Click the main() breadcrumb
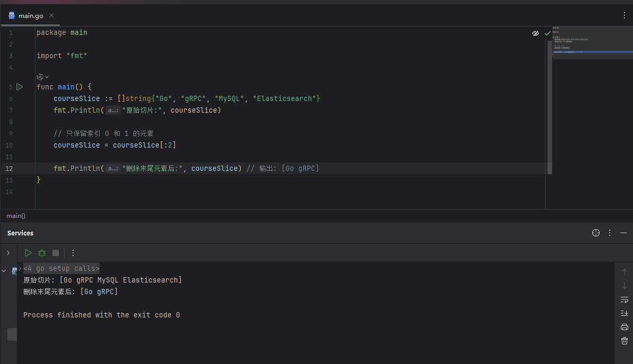Screen dimensions: 633x364 pos(16,216)
